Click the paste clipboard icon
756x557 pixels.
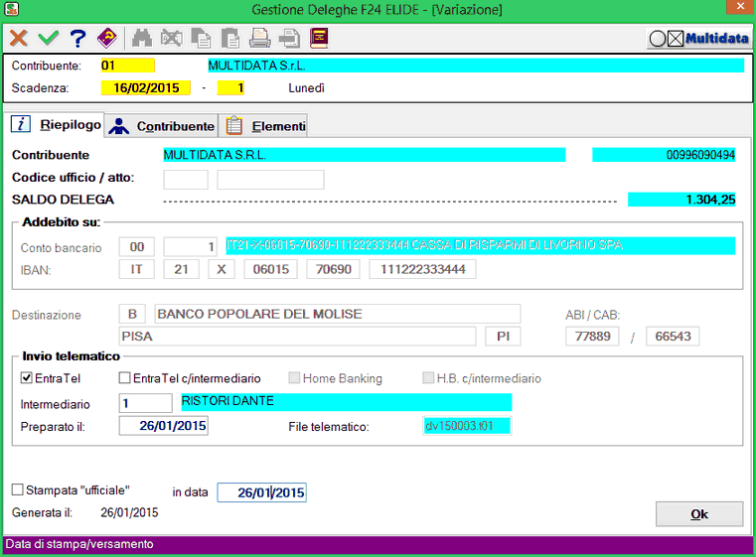point(230,38)
